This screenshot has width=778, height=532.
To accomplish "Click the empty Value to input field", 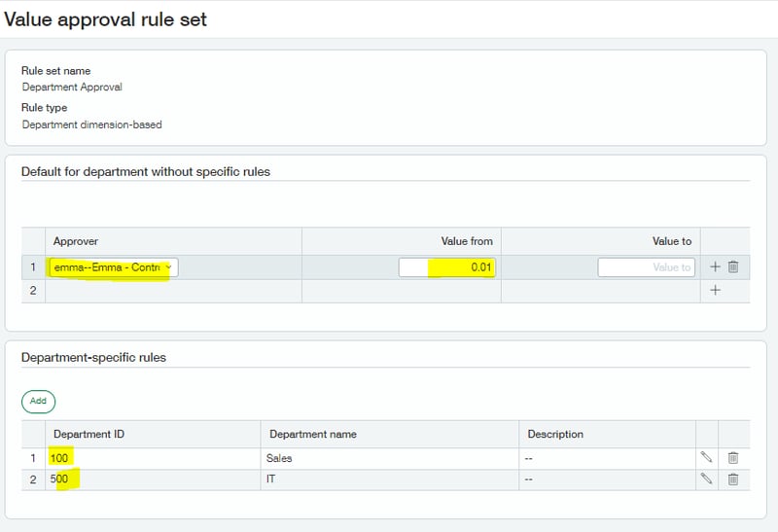I will click(x=646, y=267).
